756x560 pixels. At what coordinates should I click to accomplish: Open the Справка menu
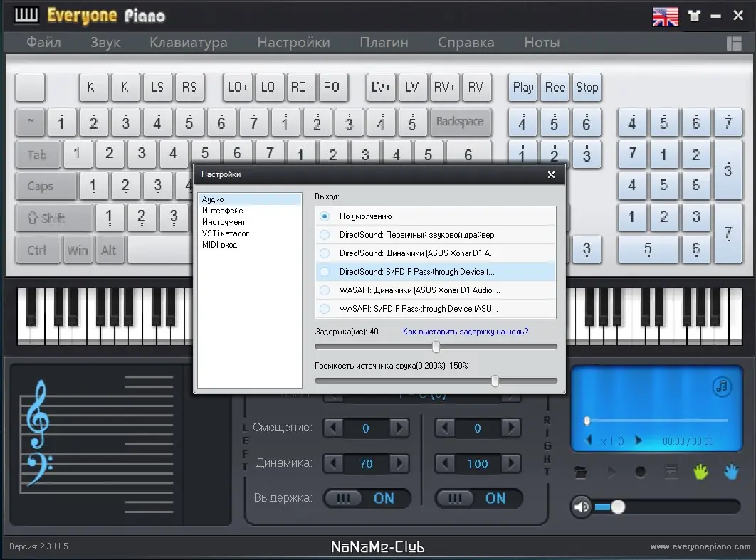[x=466, y=43]
